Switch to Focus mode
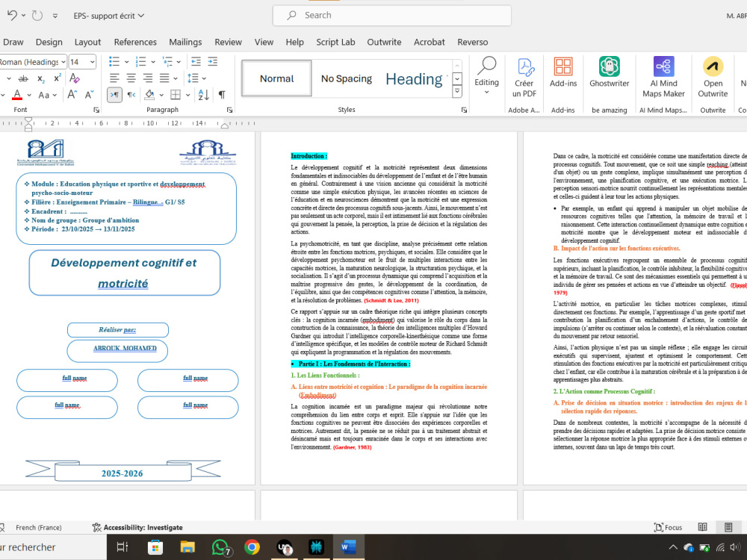 click(669, 527)
